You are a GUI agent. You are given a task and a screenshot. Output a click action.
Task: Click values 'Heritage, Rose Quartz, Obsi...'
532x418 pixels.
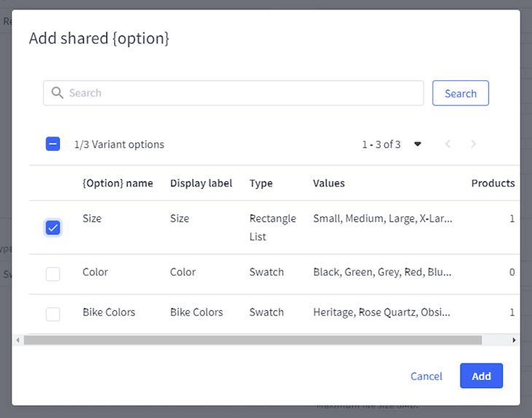coord(382,312)
